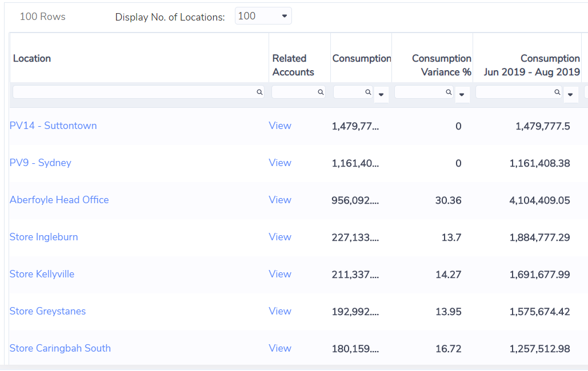Select the 1,257,512.98 consumption cell

[539, 349]
